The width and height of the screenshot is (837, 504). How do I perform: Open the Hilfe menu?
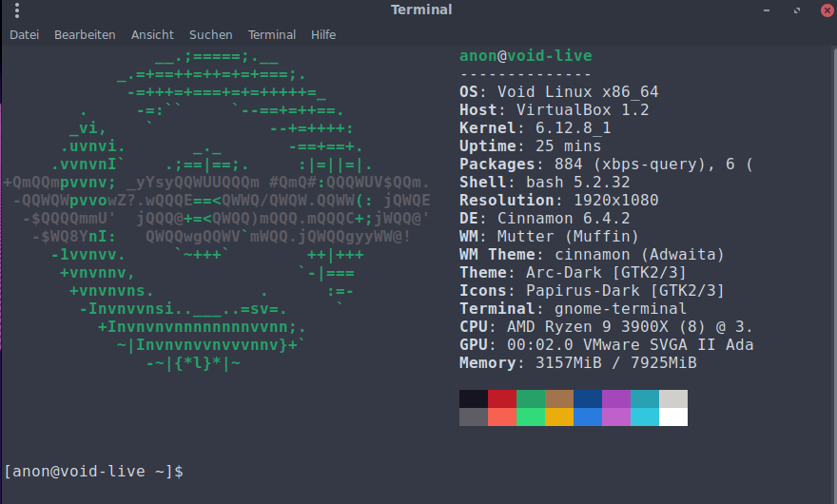point(323,34)
